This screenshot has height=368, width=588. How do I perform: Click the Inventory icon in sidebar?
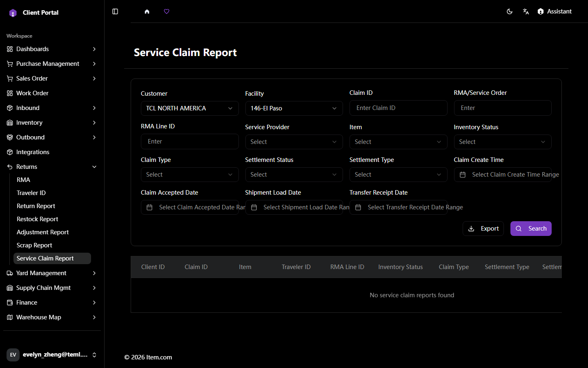10,123
